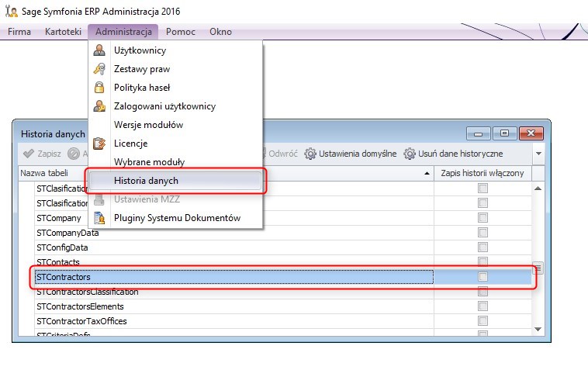The image size is (588, 377).
Task: Click the Zapisz checkmark icon
Action: pos(29,154)
